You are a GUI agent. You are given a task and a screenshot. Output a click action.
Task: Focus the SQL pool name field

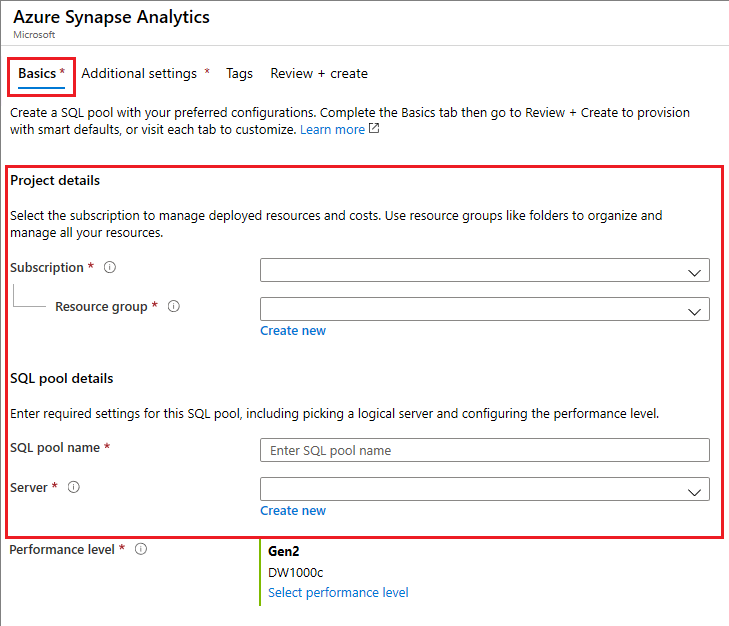click(485, 450)
